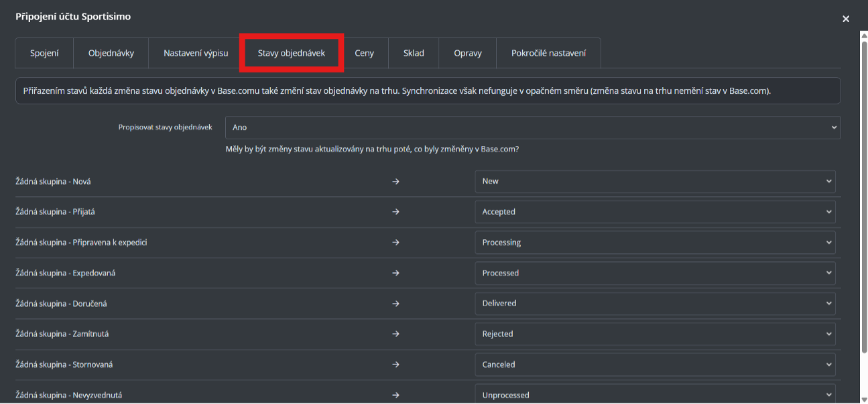Viewport: 868px width, 404px height.
Task: Click the Žádná skupina - Stornovaná label
Action: pos(64,364)
